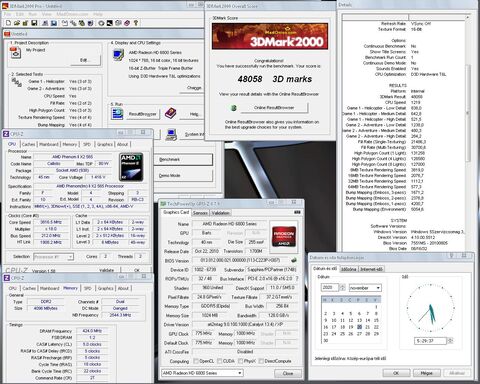Open the Edit menu in 3DMark2000
The image size is (480, 384).
[x=20, y=14]
